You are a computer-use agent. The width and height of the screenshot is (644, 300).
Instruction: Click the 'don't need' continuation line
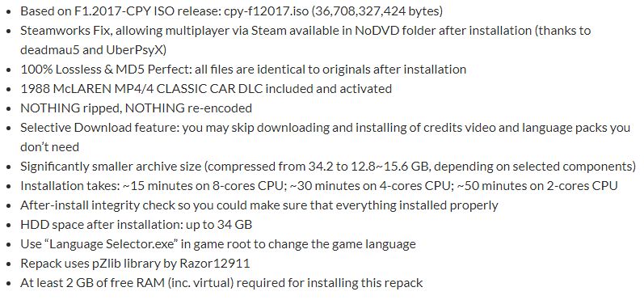tap(50, 146)
